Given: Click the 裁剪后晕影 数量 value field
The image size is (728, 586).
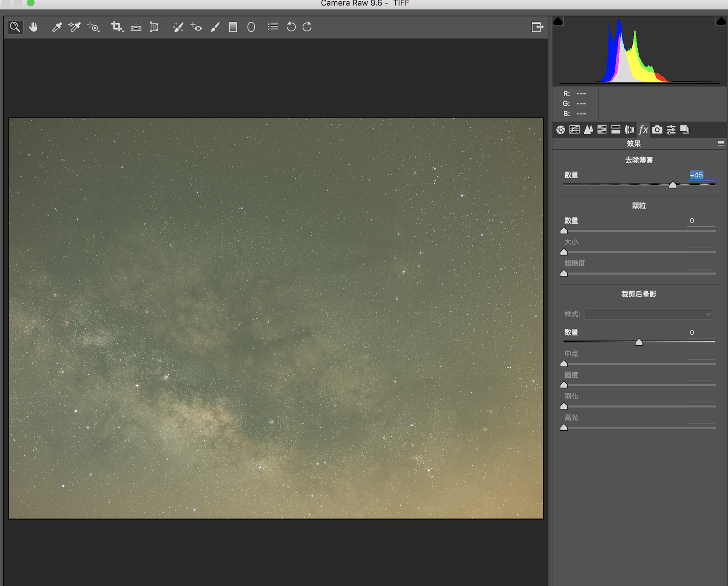Looking at the screenshot, I should click(701, 332).
